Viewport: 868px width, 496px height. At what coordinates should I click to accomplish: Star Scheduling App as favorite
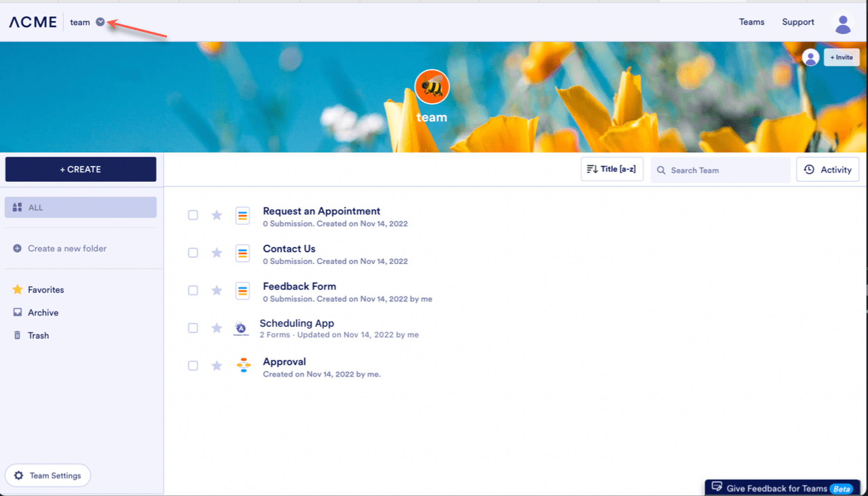[217, 328]
